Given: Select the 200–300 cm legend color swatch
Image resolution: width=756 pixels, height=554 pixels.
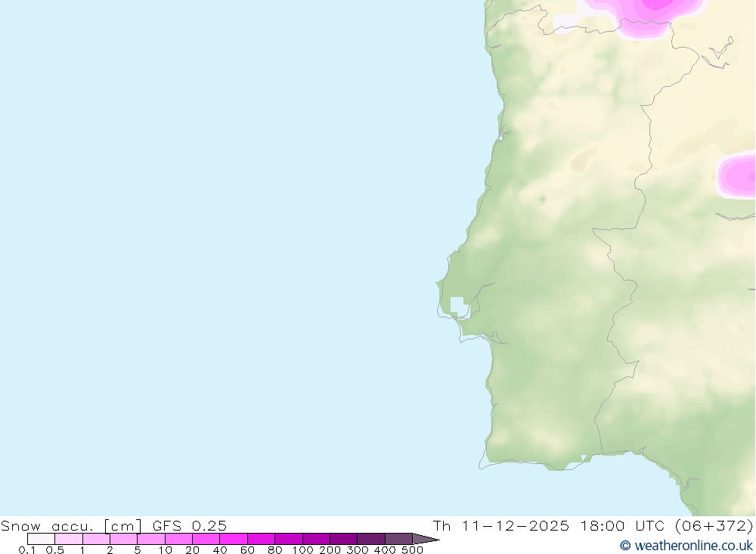Looking at the screenshot, I should 344,539.
